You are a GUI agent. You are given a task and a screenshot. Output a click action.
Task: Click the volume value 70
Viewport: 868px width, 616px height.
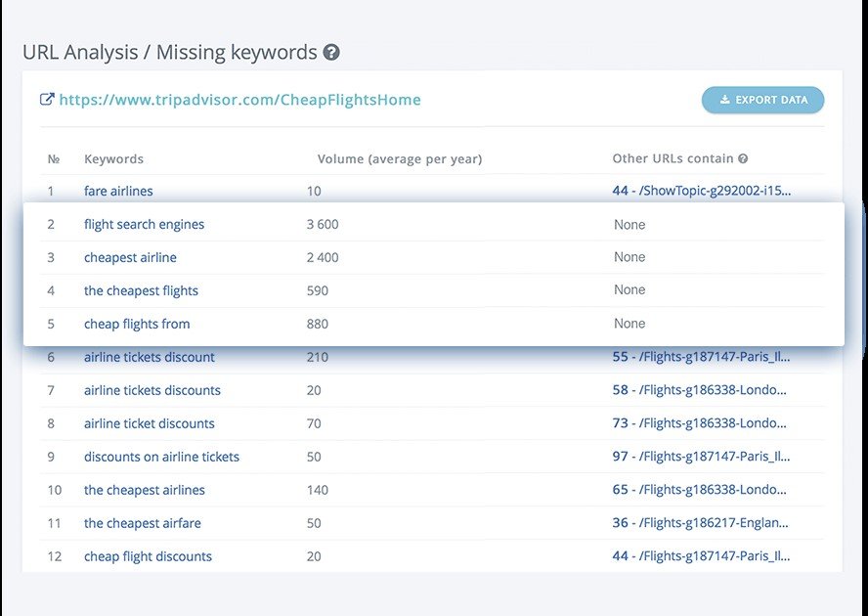point(314,423)
